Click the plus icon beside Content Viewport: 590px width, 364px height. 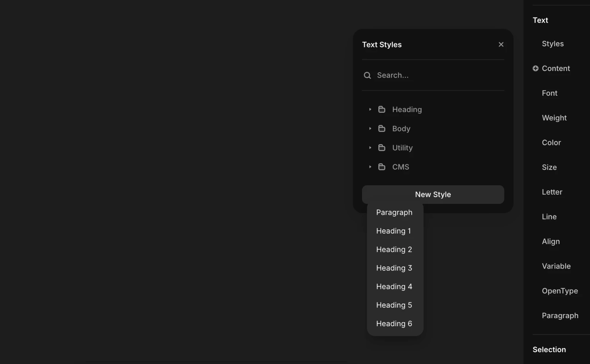[x=535, y=68]
